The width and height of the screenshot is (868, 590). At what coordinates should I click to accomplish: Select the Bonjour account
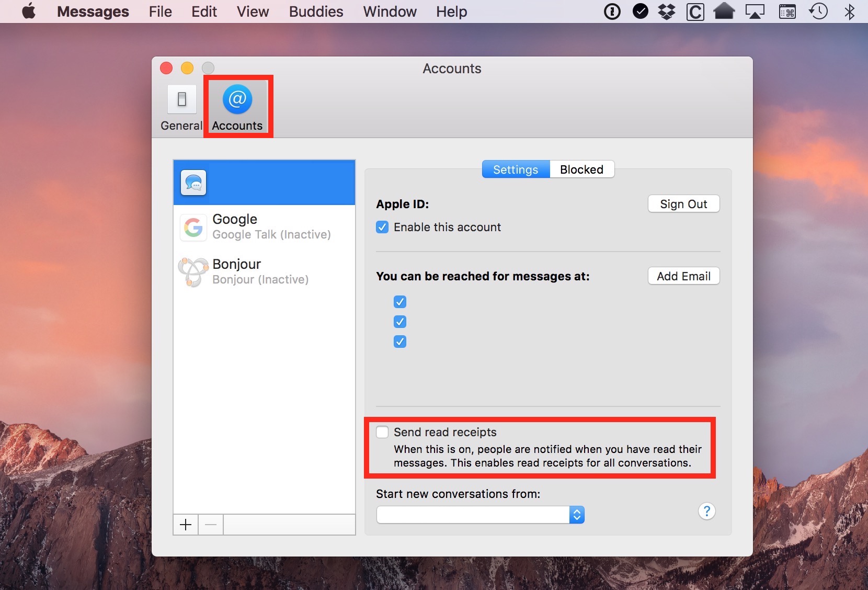(264, 272)
